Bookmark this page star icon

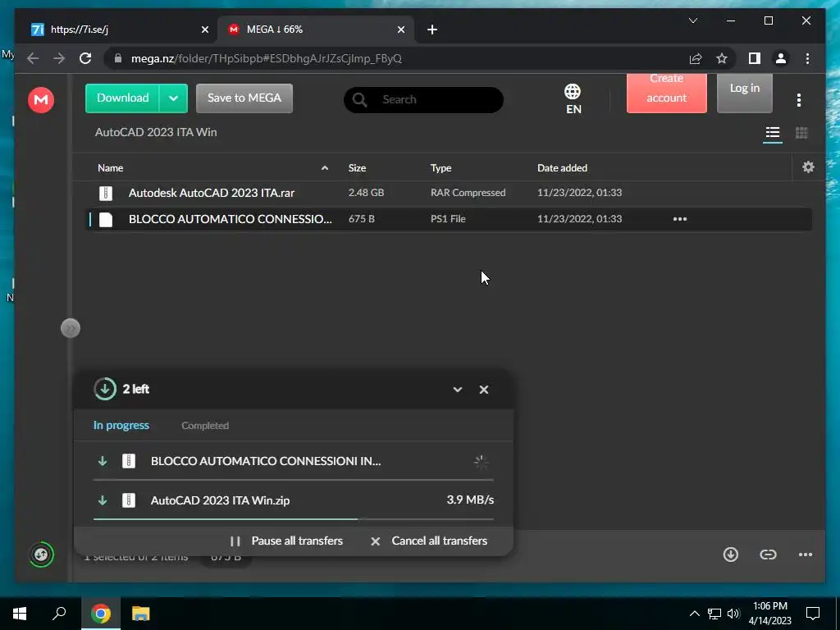pyautogui.click(x=722, y=58)
